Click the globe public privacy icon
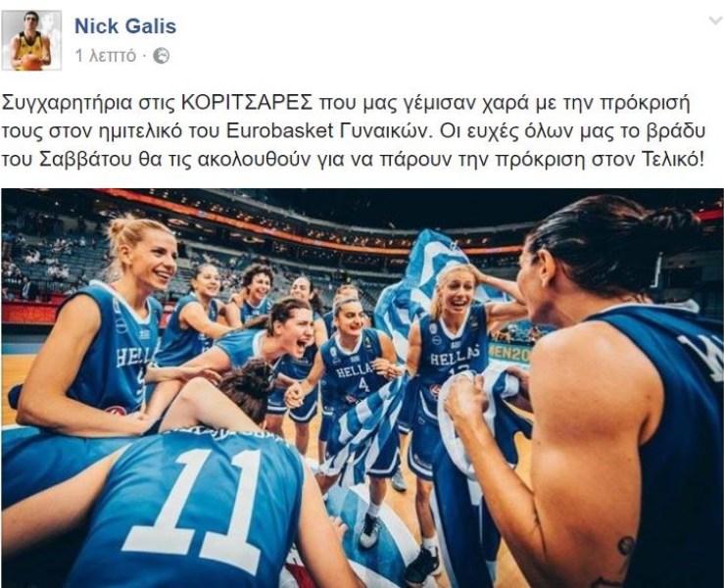 [x=161, y=56]
